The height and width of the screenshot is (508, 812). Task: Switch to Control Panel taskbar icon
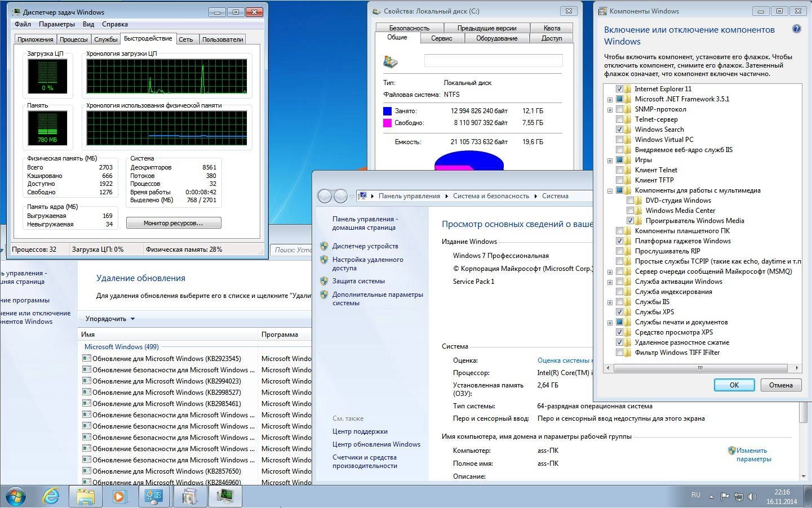pos(154,496)
